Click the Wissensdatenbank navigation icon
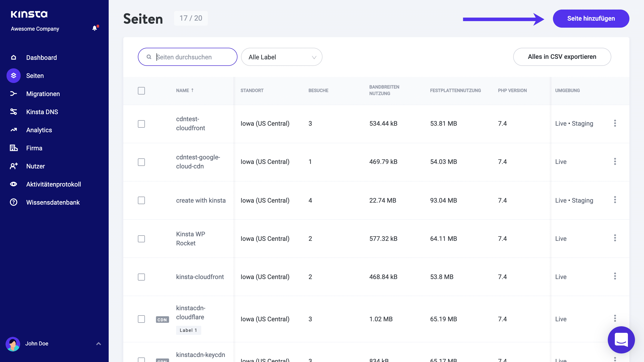644x362 pixels. [x=14, y=202]
